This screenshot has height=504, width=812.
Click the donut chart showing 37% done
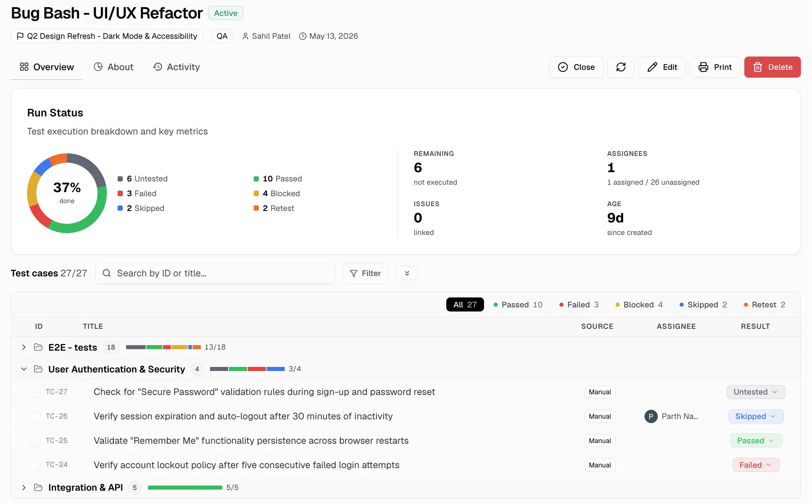click(x=67, y=193)
